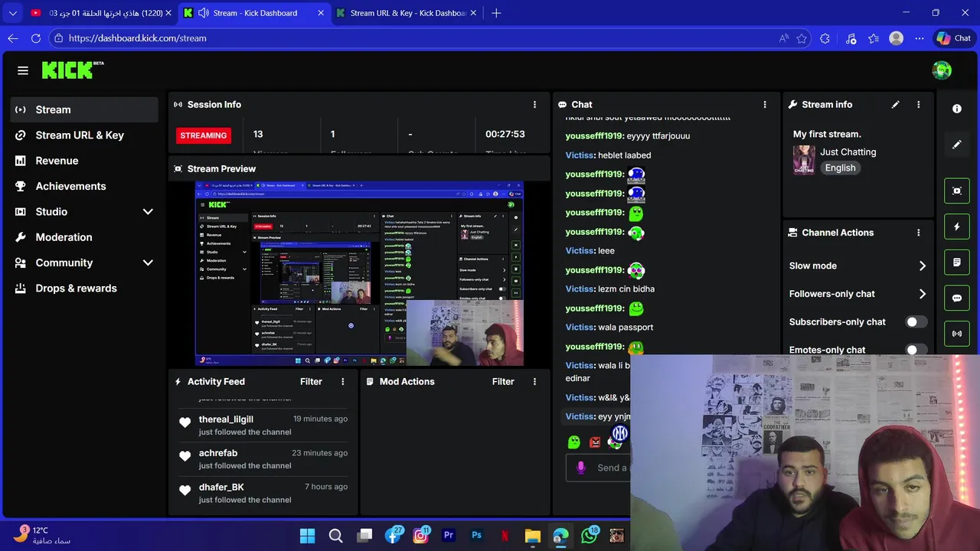
Task: Toggle stream preview widget icon in right sidebar
Action: click(x=957, y=191)
